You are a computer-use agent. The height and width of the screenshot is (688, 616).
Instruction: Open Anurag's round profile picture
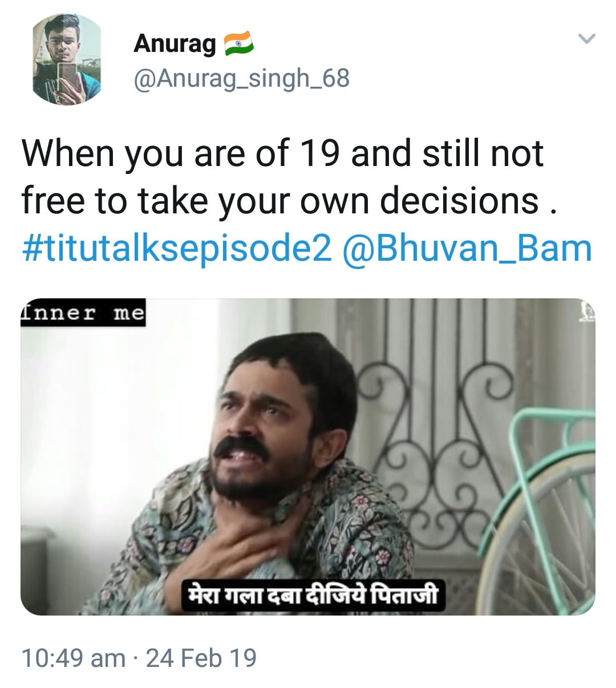66,59
